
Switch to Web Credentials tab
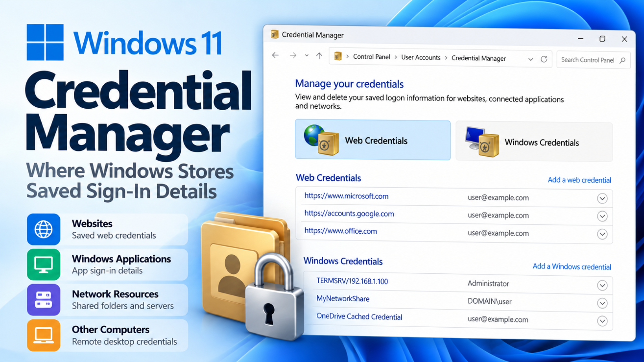point(373,140)
